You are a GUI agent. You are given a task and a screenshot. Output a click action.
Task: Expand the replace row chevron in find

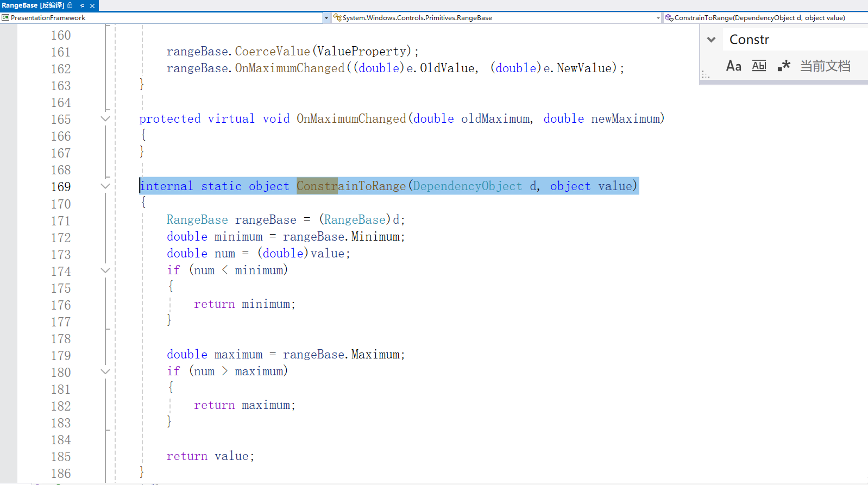click(x=711, y=40)
